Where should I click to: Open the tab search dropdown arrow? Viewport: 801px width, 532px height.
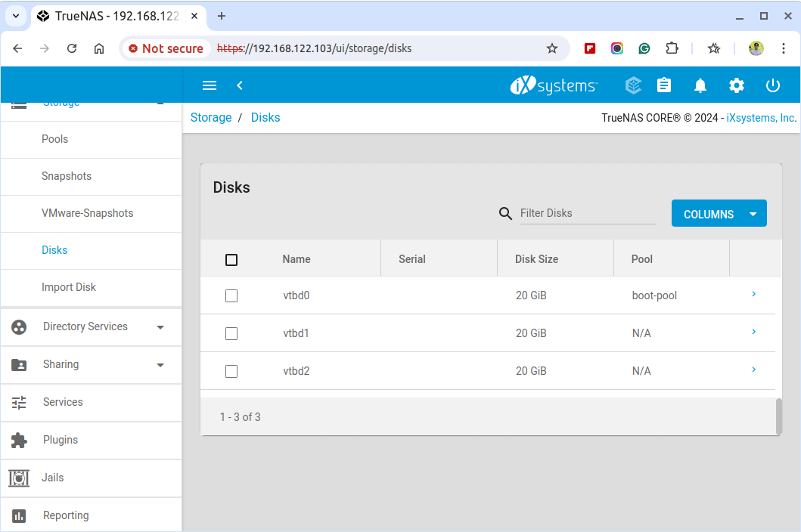(x=16, y=16)
